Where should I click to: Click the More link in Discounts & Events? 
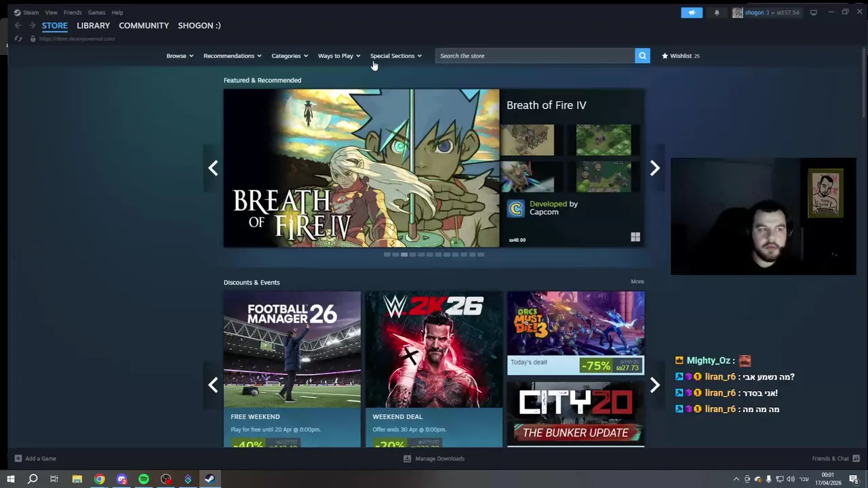637,281
